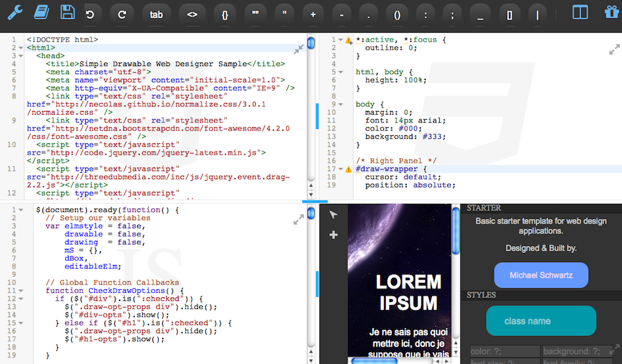Select the arrow cursor tool beside the preview
The image size is (622, 364).
(x=333, y=214)
